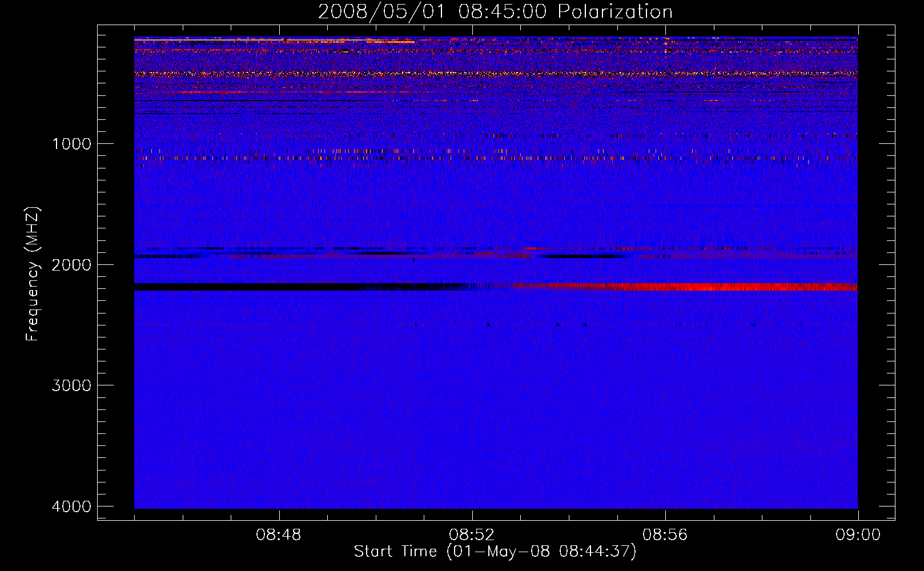The width and height of the screenshot is (924, 571).
Task: Click the 08:52 time tick label
Action: [x=472, y=535]
